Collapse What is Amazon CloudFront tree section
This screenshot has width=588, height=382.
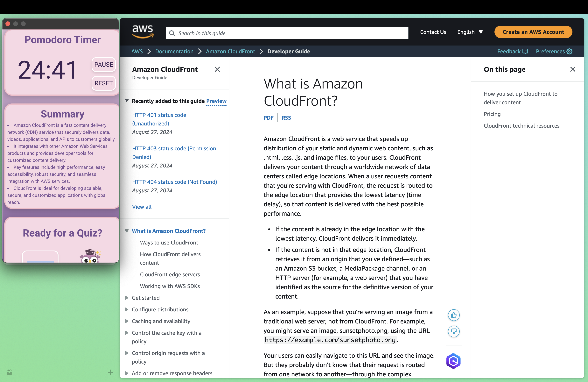(x=127, y=231)
